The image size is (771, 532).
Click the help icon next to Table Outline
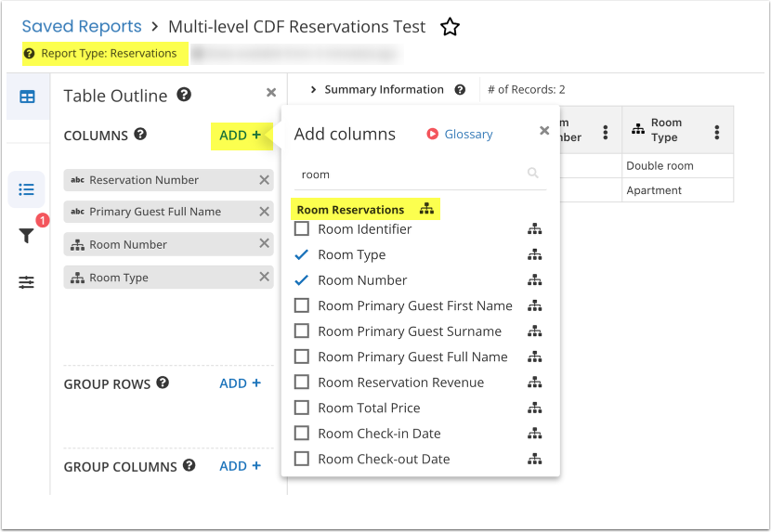[184, 95]
